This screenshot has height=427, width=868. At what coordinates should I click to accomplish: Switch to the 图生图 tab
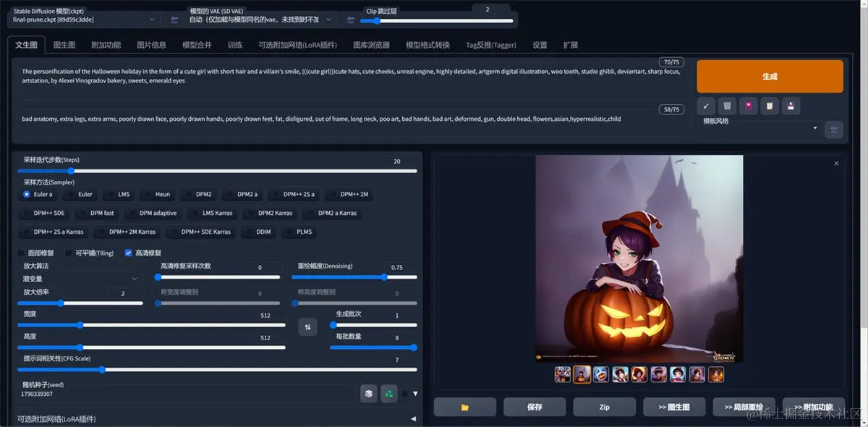(64, 45)
